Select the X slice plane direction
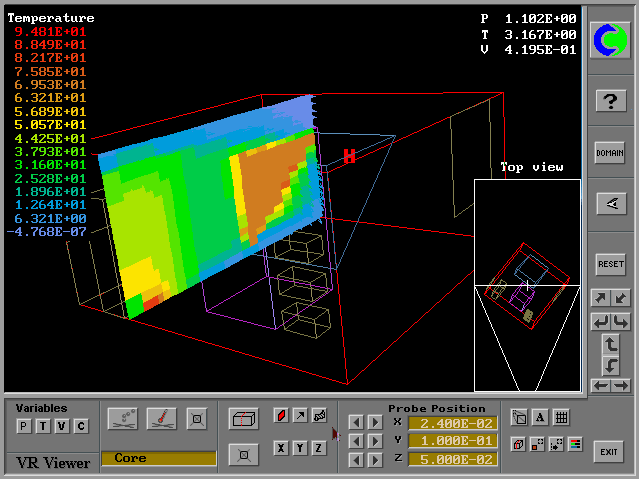 click(x=282, y=448)
